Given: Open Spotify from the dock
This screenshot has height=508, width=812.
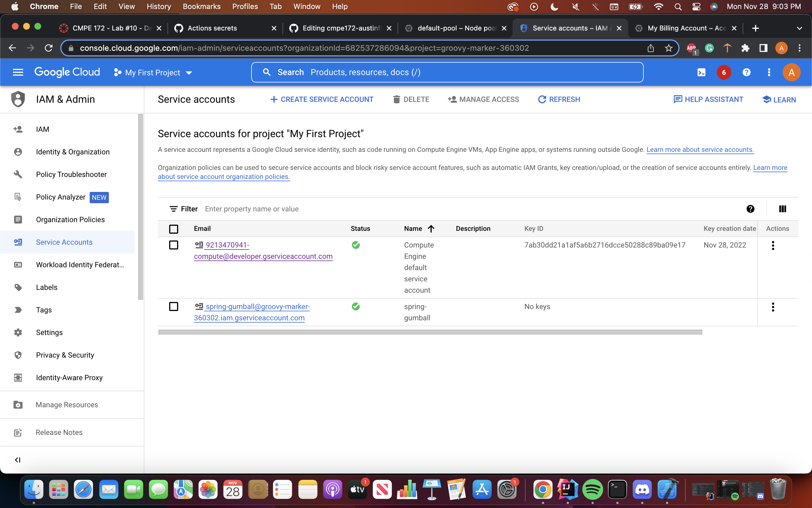Looking at the screenshot, I should [x=593, y=489].
